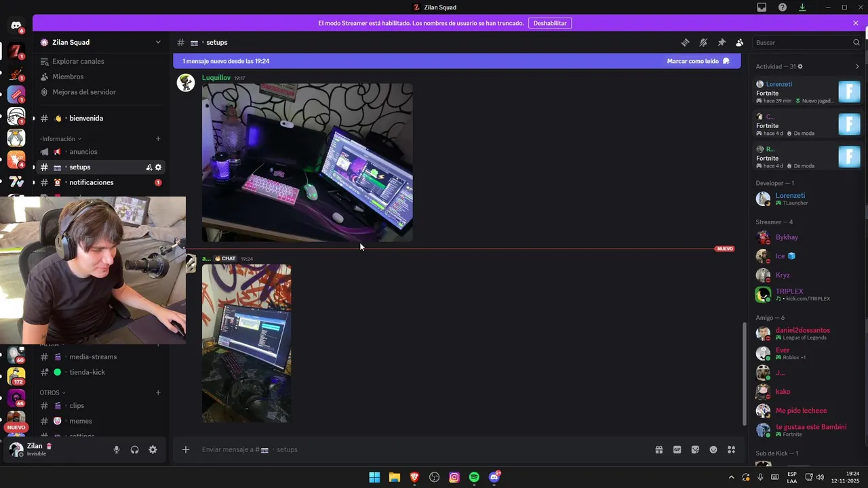Select penguin server icon
This screenshot has width=868, height=488.
[16, 138]
